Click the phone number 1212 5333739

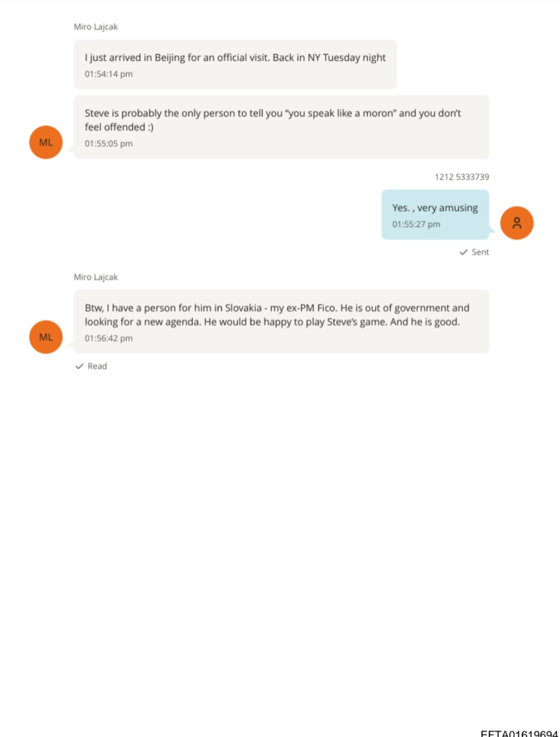[461, 177]
